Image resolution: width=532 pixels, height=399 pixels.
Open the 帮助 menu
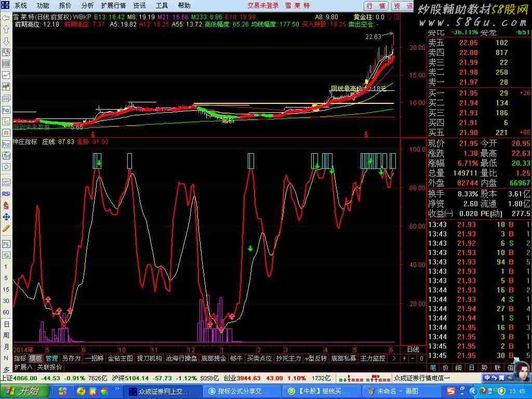tap(184, 5)
